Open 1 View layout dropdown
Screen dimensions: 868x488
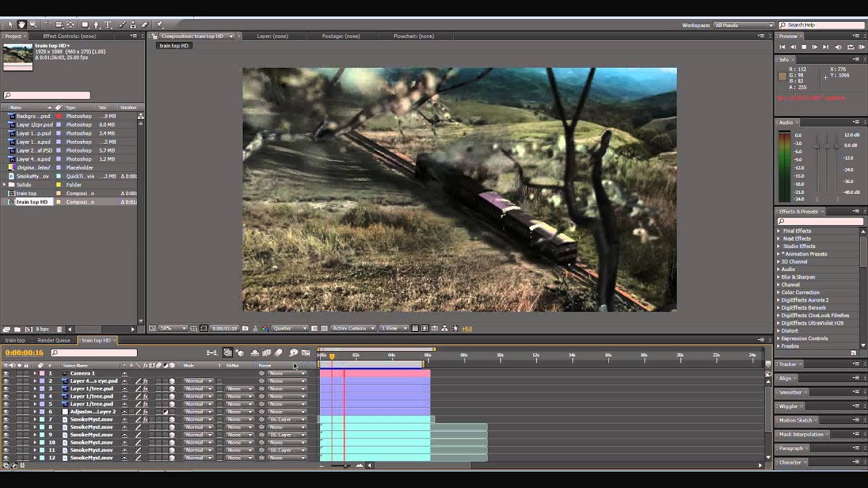(393, 328)
